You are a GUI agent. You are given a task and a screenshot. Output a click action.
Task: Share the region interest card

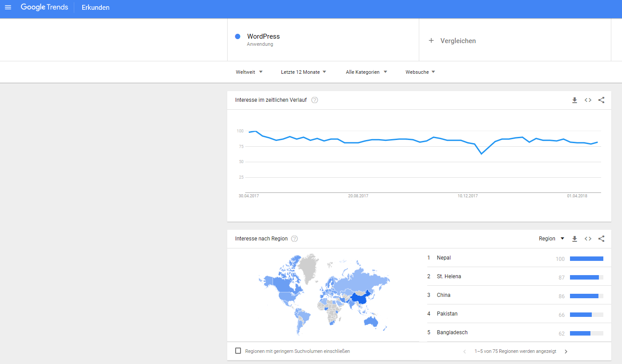(x=601, y=239)
